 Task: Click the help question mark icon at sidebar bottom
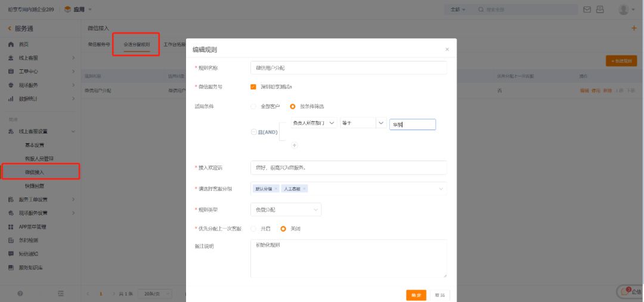20,294
